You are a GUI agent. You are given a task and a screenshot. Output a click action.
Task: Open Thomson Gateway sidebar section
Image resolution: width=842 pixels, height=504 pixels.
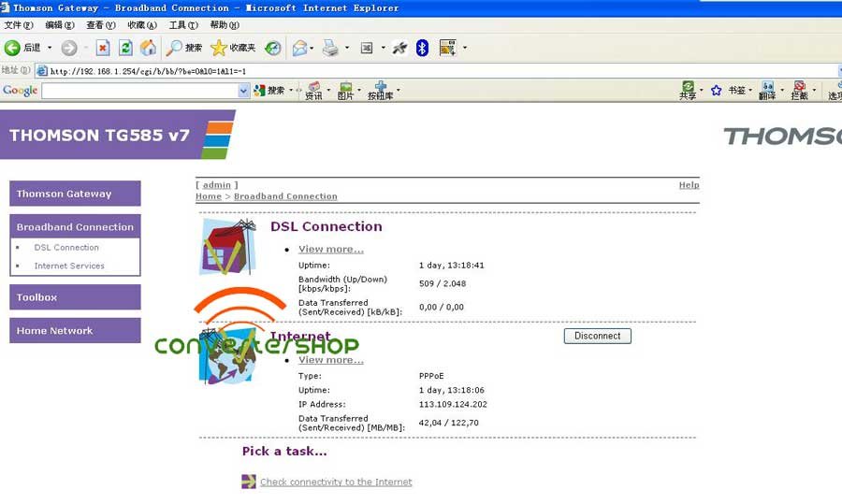(x=75, y=194)
